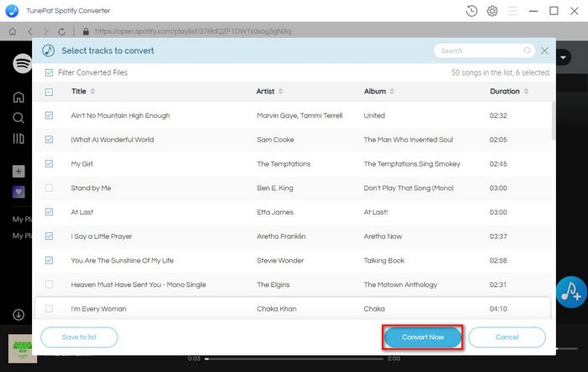Open Your Library icon in sidebar
The height and width of the screenshot is (372, 588).
coord(19,139)
